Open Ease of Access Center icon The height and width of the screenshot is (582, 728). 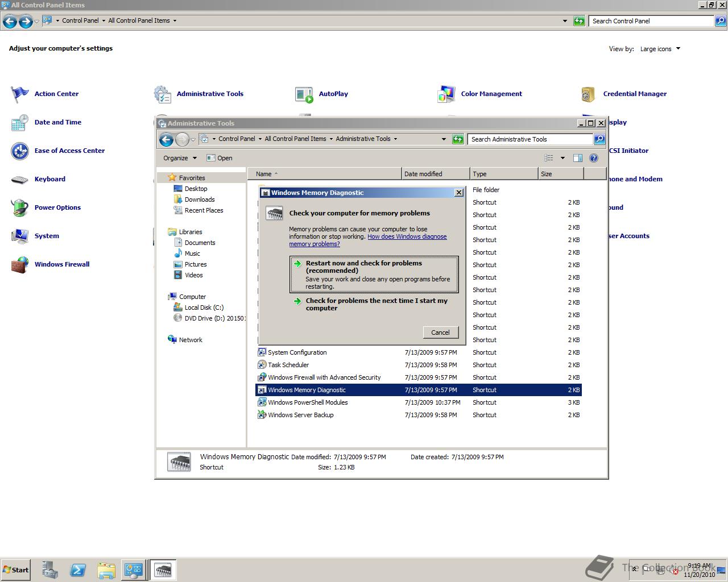click(x=20, y=151)
